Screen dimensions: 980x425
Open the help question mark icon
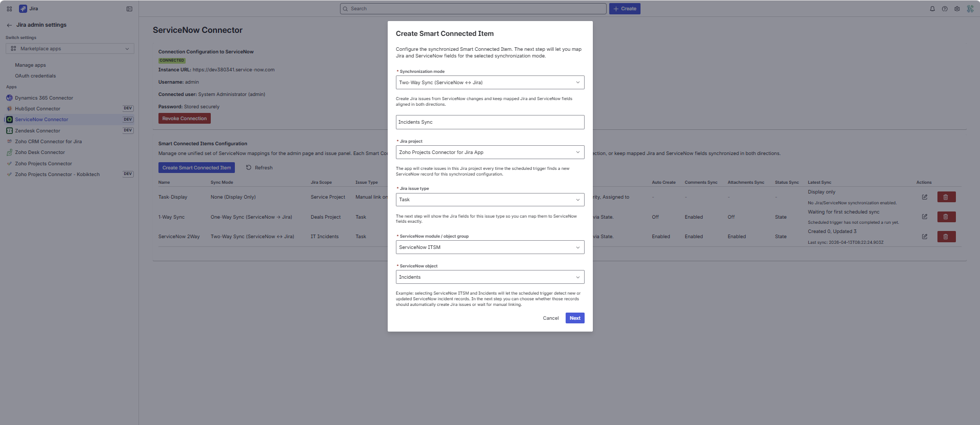coord(945,9)
